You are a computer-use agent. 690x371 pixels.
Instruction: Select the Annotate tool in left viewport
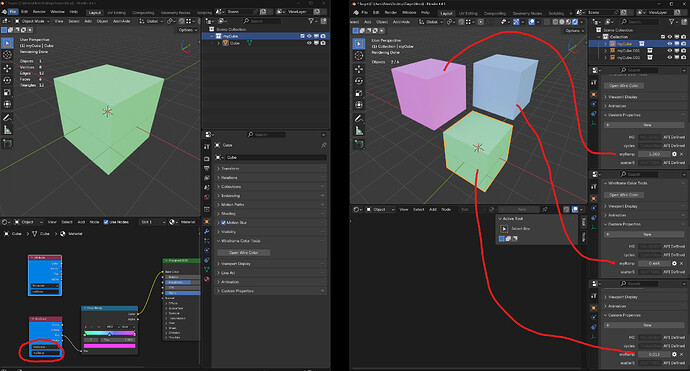[7, 118]
